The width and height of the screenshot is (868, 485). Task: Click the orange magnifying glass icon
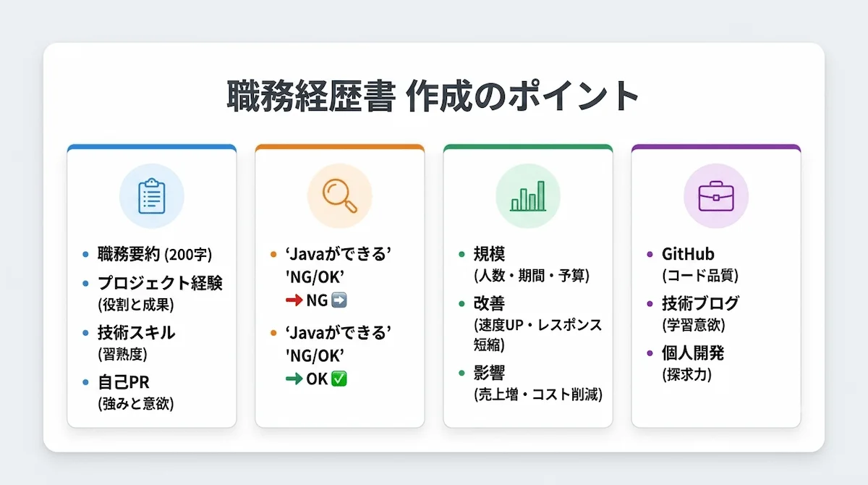tap(339, 196)
